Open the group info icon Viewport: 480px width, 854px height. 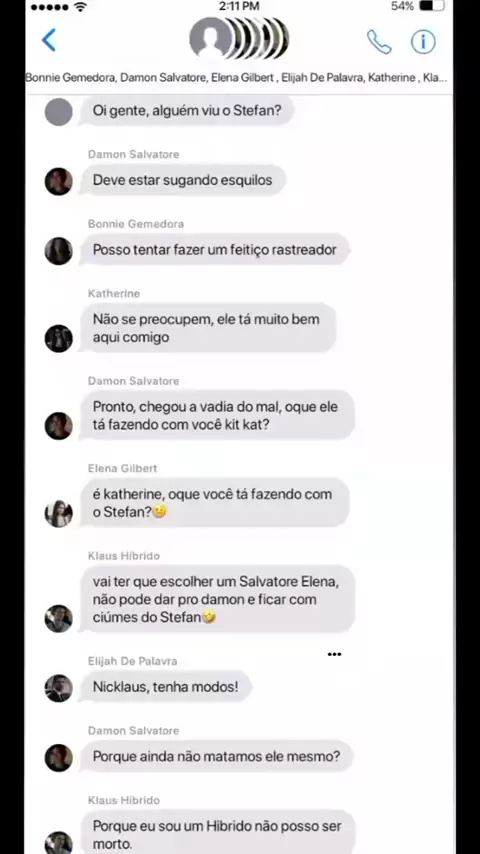tap(423, 41)
